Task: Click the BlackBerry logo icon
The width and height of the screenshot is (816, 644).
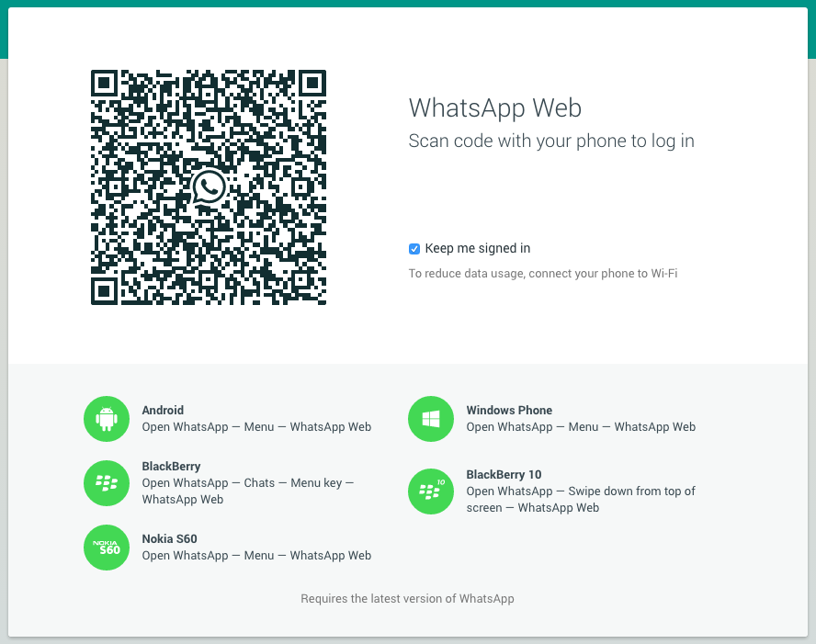Action: click(x=107, y=483)
